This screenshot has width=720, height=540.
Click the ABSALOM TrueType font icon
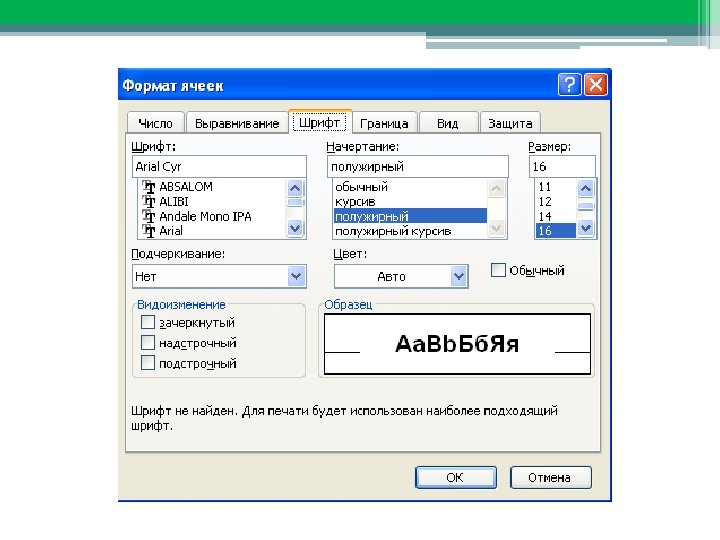click(x=148, y=187)
